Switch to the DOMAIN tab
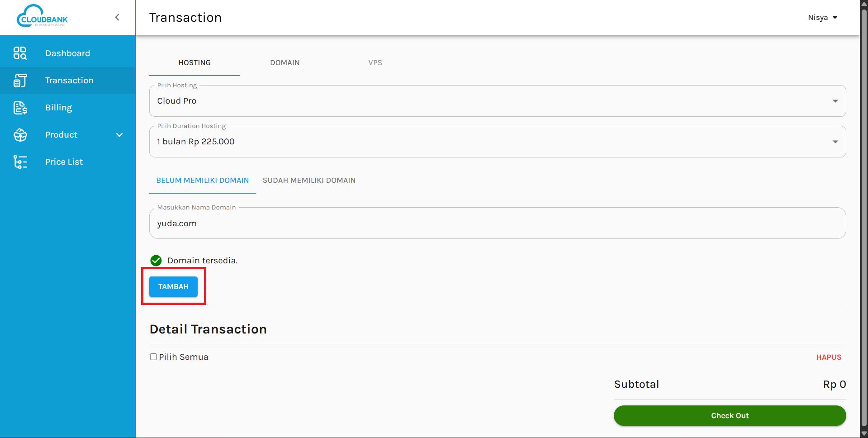Image resolution: width=868 pixels, height=438 pixels. coord(285,63)
